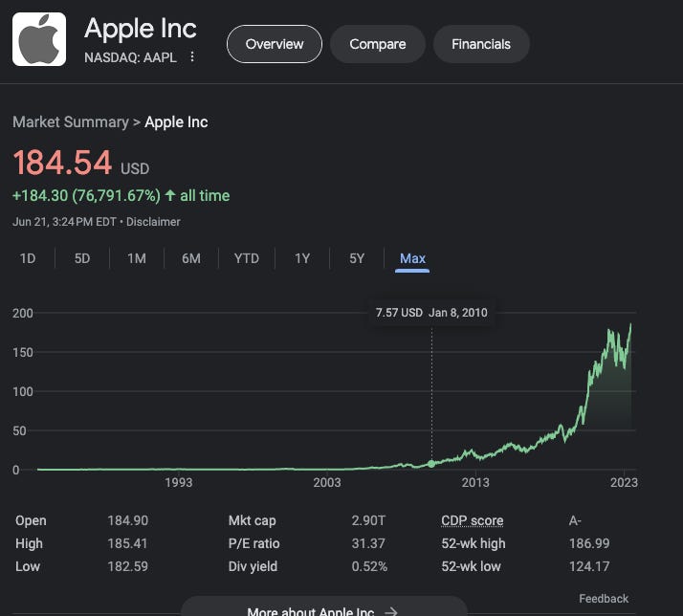The height and width of the screenshot is (616, 683).
Task: Choose the 5D chart range
Action: pos(82,258)
